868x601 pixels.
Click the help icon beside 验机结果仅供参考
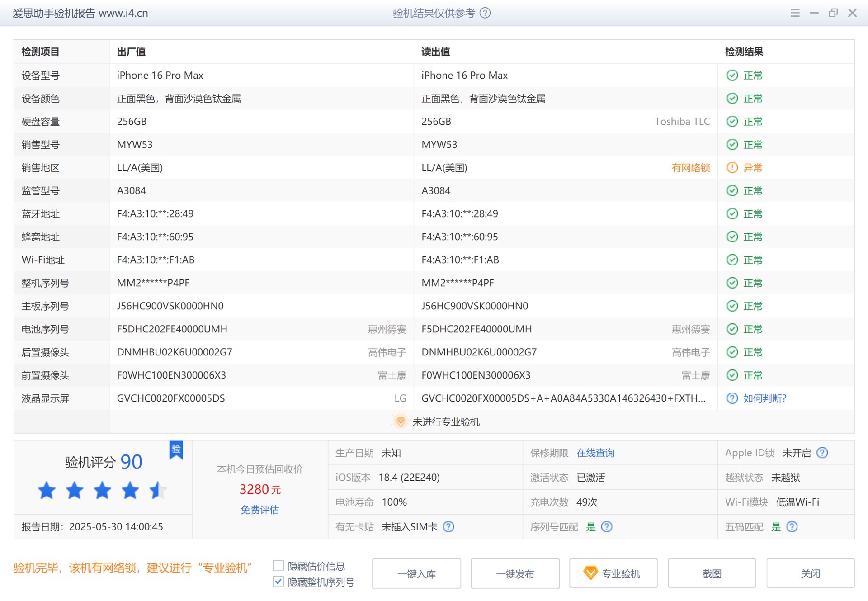tap(485, 13)
